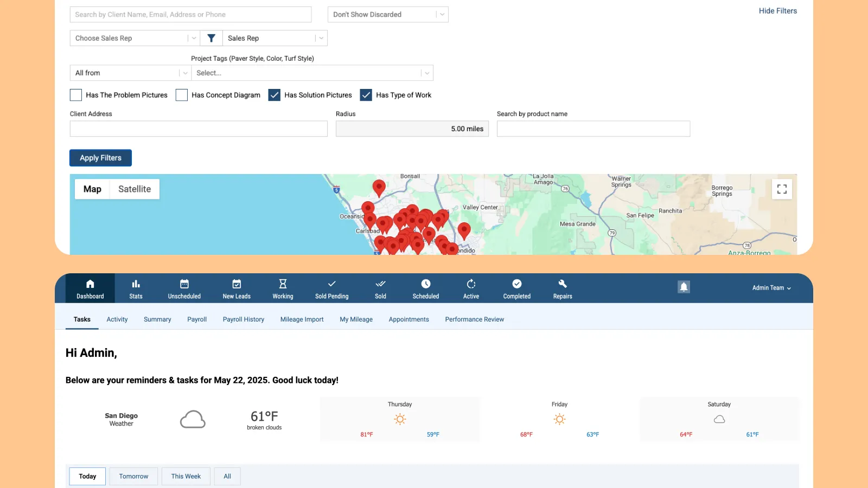Screen dimensions: 868x488
Task: Expand the Admin Team menu
Action: pos(771,288)
